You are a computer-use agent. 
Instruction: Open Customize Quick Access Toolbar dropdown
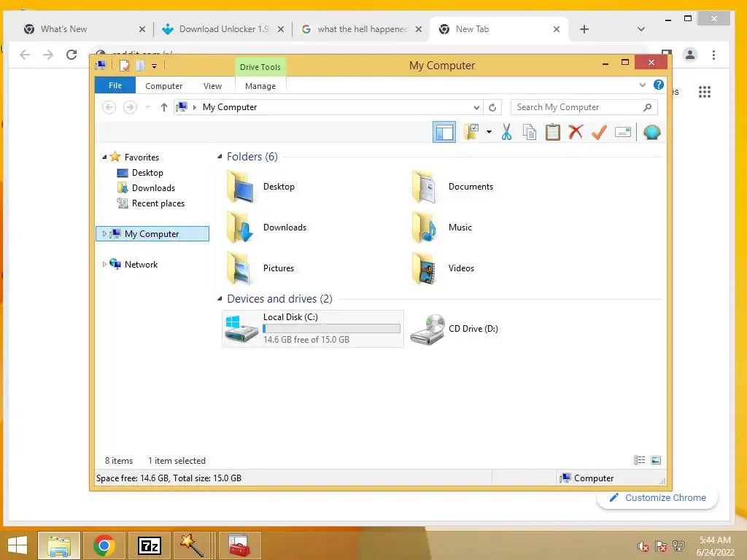[x=155, y=66]
